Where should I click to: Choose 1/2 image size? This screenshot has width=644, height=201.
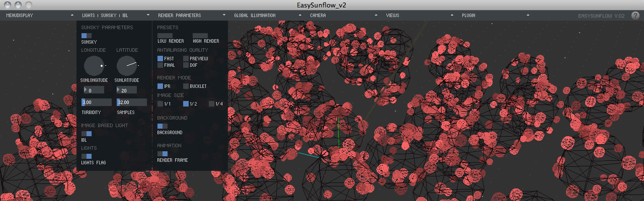(186, 104)
